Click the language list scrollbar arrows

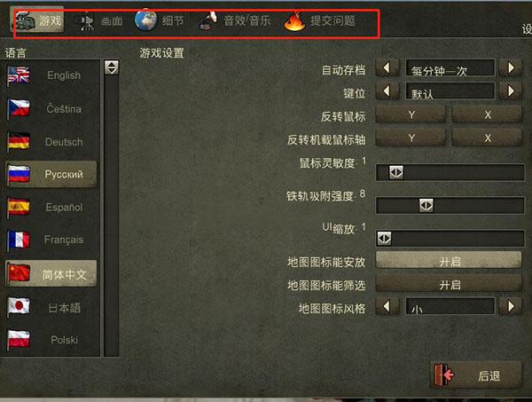coord(112,67)
